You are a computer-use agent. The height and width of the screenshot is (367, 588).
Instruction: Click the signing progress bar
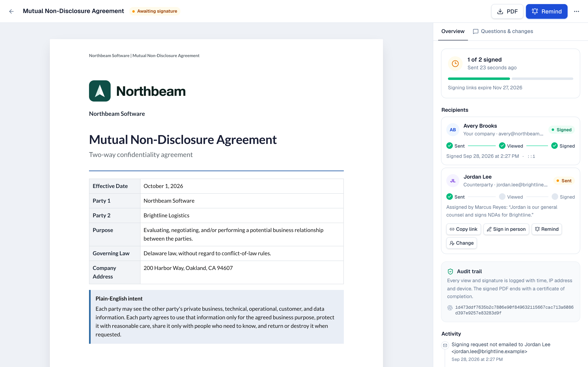click(x=510, y=79)
